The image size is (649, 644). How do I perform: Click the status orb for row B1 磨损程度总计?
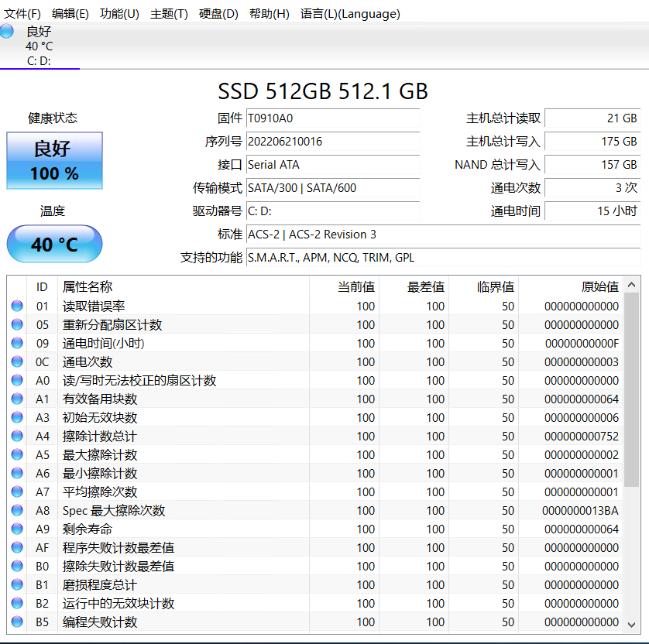pos(17,584)
